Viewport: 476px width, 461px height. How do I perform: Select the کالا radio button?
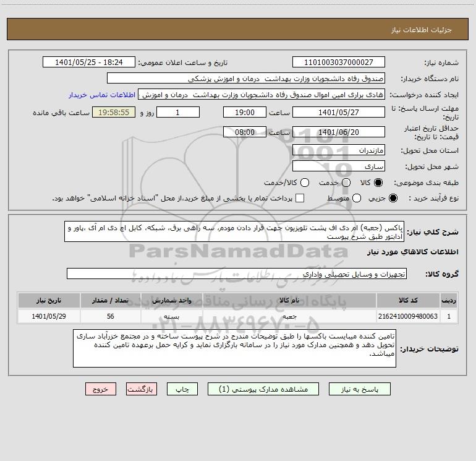(x=378, y=183)
